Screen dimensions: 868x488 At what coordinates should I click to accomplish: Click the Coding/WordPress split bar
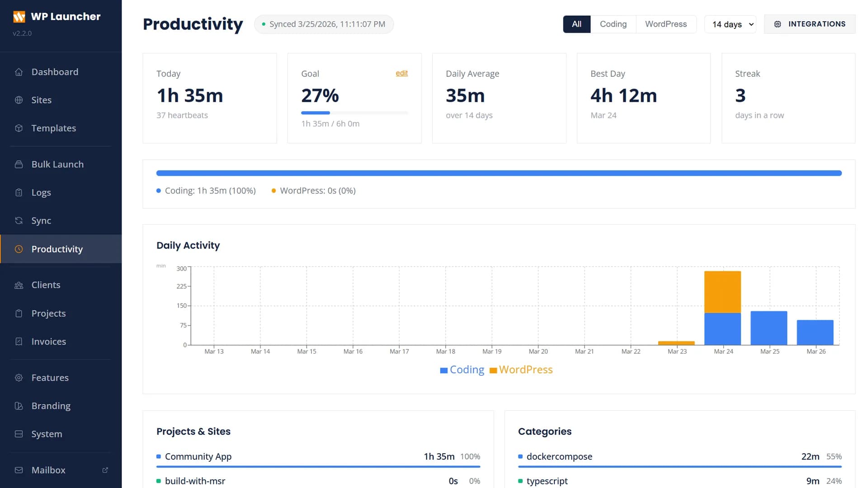pyautogui.click(x=499, y=173)
